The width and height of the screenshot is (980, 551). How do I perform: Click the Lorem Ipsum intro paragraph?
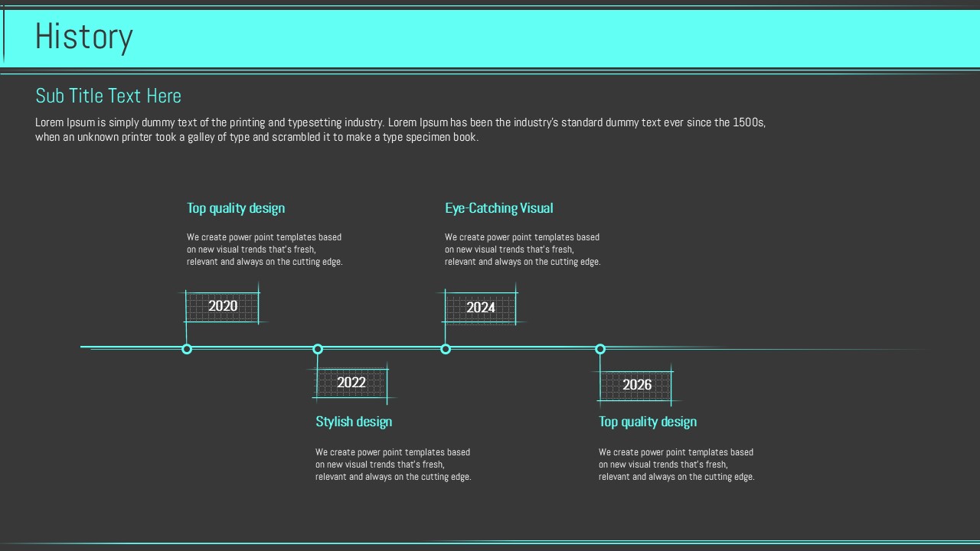point(400,130)
